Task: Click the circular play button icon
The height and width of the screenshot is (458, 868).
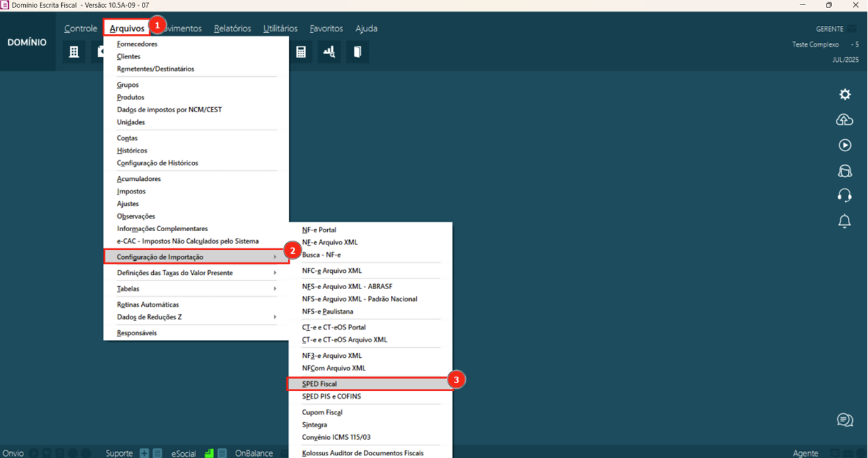Action: click(845, 146)
